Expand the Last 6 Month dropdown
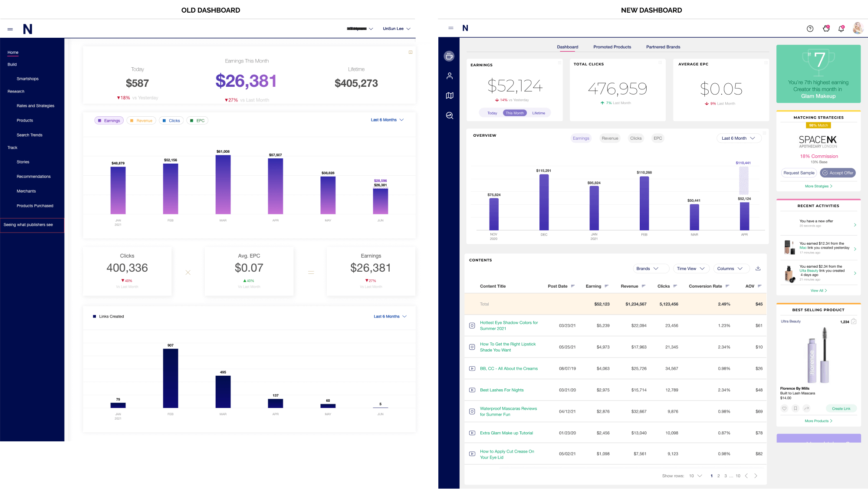This screenshot has height=489, width=868. click(738, 138)
